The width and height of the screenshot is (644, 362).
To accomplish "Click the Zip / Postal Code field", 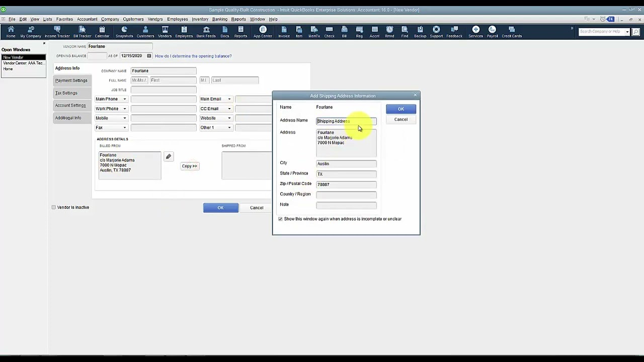I will 346,185.
